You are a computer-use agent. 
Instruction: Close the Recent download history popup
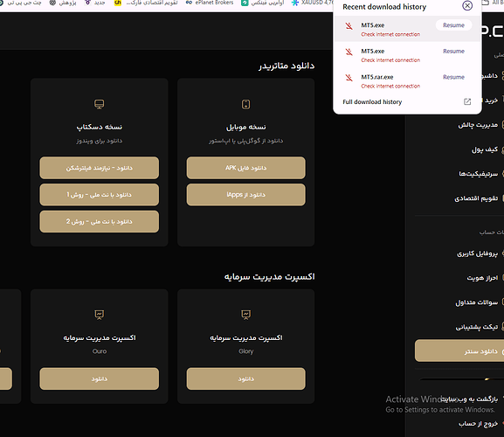pyautogui.click(x=467, y=5)
